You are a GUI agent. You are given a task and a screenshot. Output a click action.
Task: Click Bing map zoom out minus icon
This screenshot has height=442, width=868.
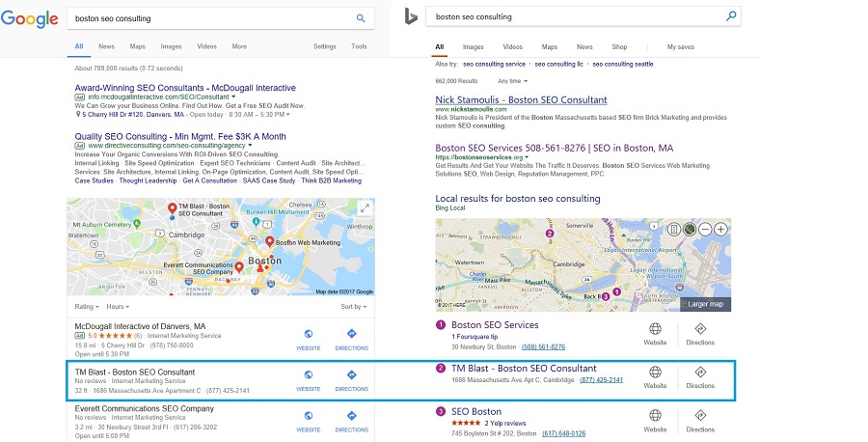(705, 229)
